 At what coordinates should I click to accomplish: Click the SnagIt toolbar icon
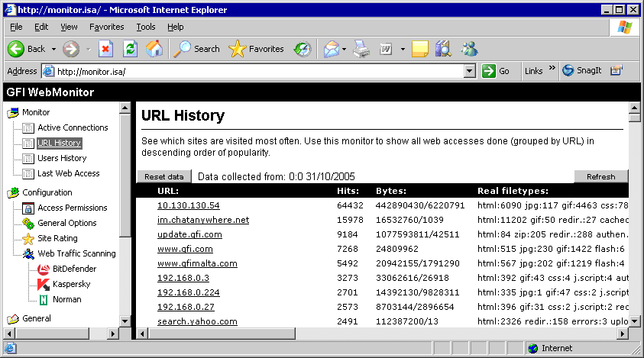pos(568,71)
